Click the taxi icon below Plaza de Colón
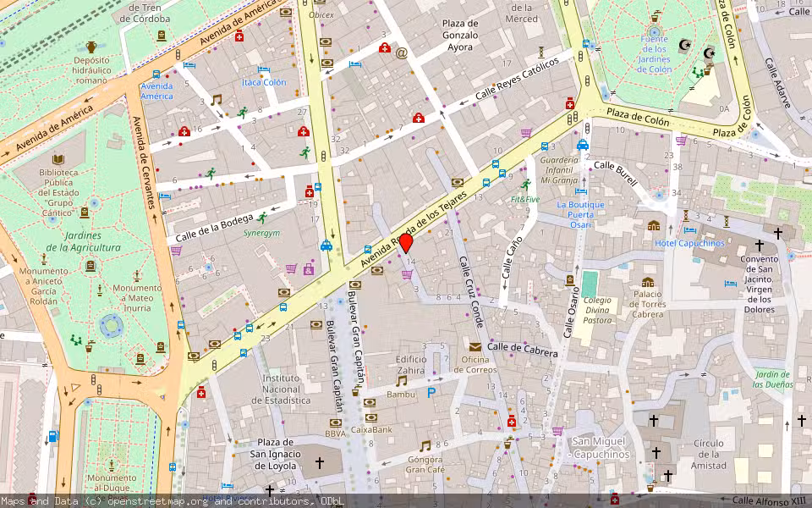Viewport: 812px width, 508px height. [583, 145]
